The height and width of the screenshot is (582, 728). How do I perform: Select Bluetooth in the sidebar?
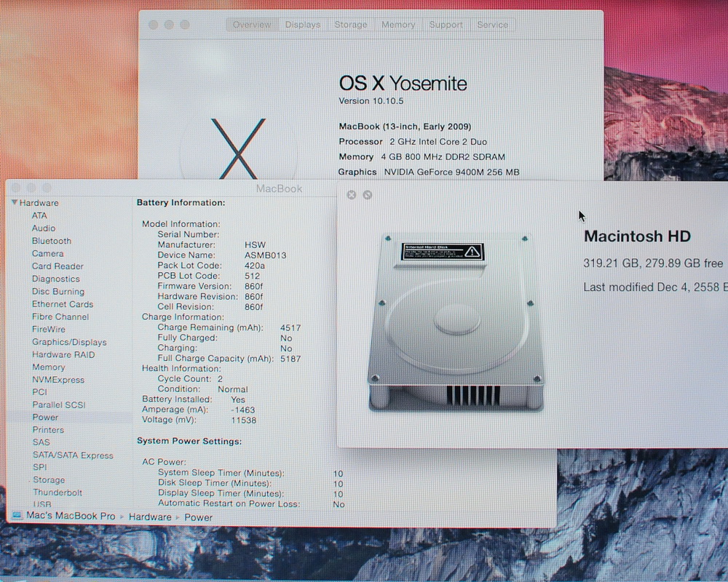(x=52, y=241)
